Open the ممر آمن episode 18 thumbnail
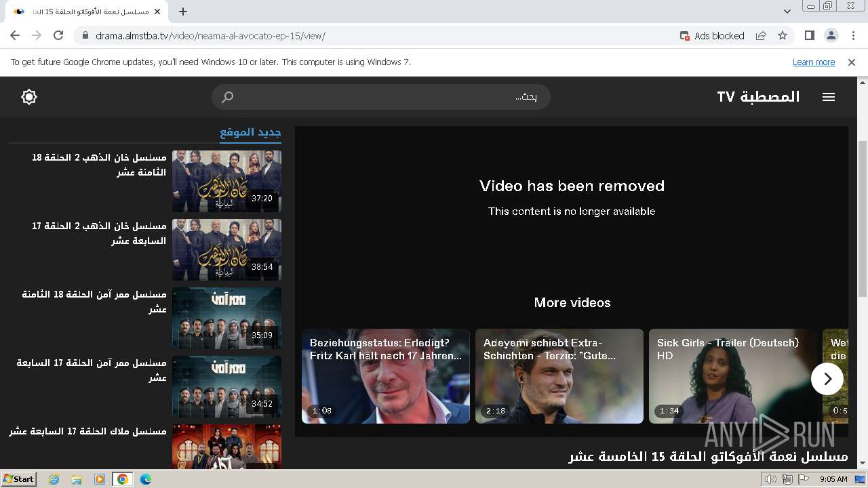Screen dimensions: 868x488 [226, 318]
